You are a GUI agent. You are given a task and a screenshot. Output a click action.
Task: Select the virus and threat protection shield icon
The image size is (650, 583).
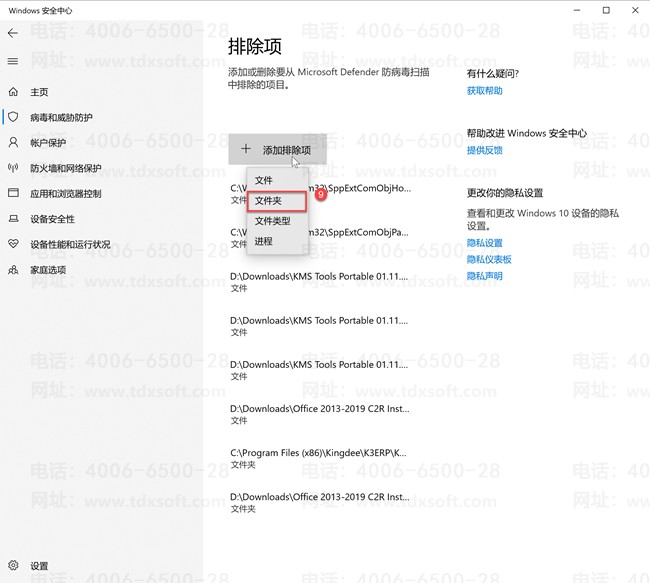pos(13,117)
